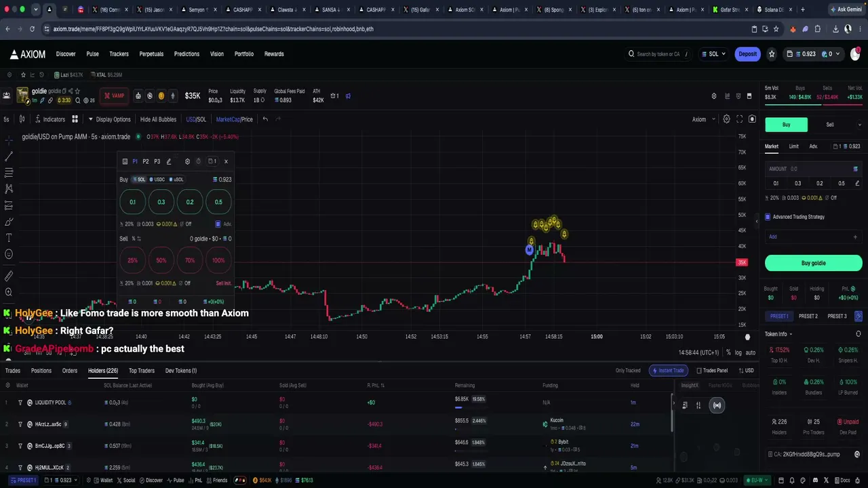
Task: Toggle USD display in holders table
Action: pos(746,371)
